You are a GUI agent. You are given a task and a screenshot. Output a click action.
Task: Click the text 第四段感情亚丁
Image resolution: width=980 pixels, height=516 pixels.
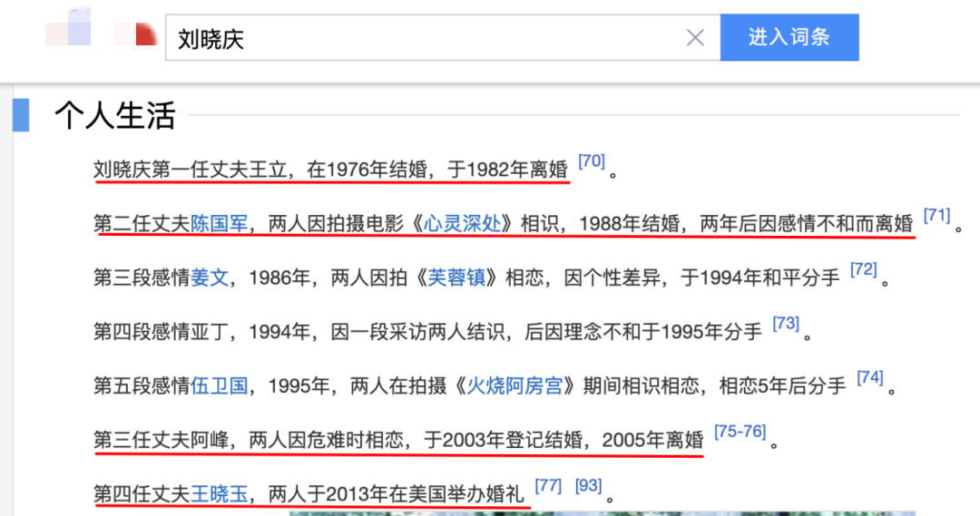161,332
